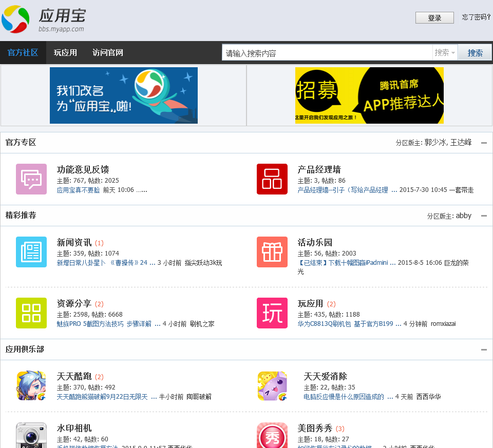Open the post 华为C8813Q刷机包
493x448 pixels.
click(x=349, y=324)
